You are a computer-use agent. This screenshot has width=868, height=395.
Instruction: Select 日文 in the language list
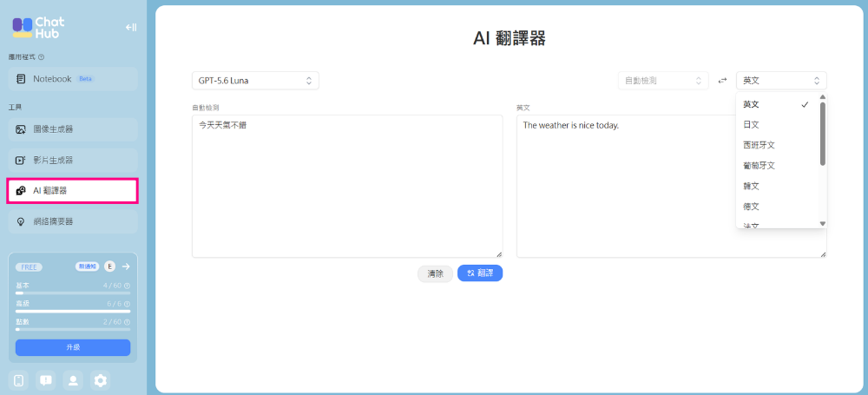pos(776,125)
